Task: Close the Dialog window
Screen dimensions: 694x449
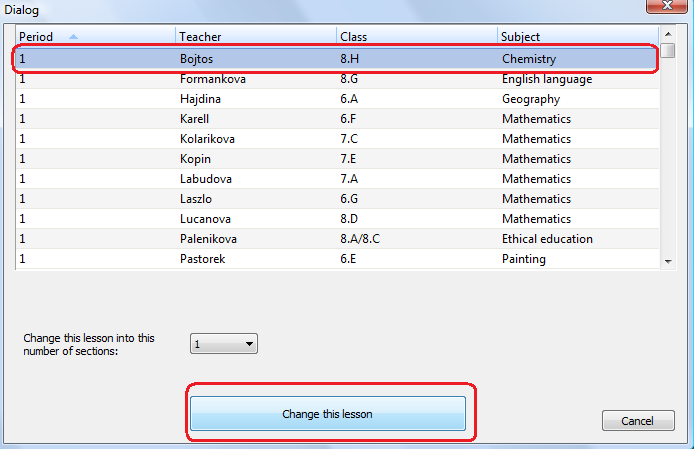Action: (x=667, y=6)
